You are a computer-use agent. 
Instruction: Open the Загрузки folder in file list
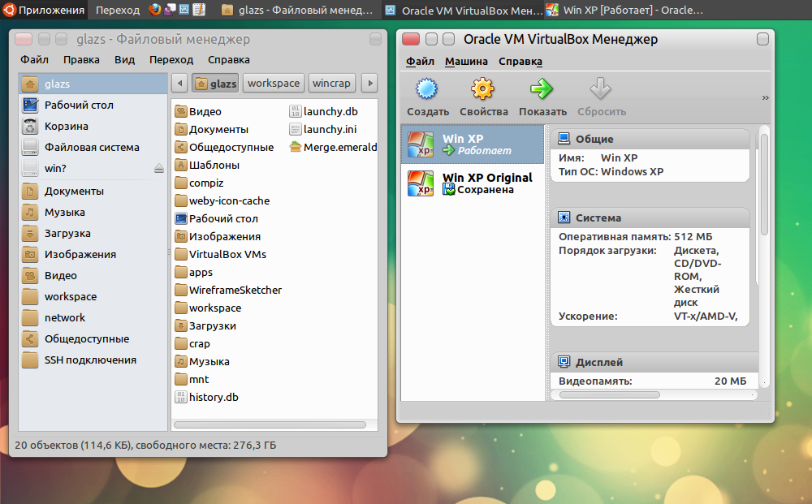pos(205,325)
